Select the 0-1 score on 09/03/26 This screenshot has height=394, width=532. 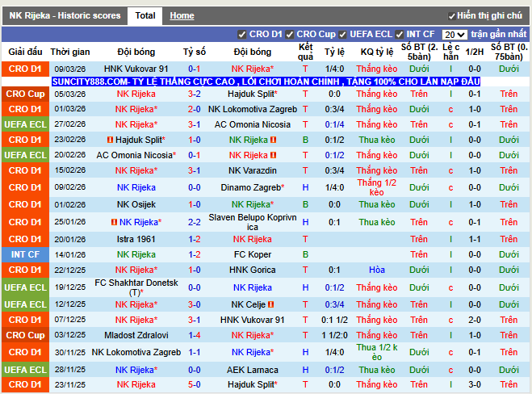click(x=195, y=69)
